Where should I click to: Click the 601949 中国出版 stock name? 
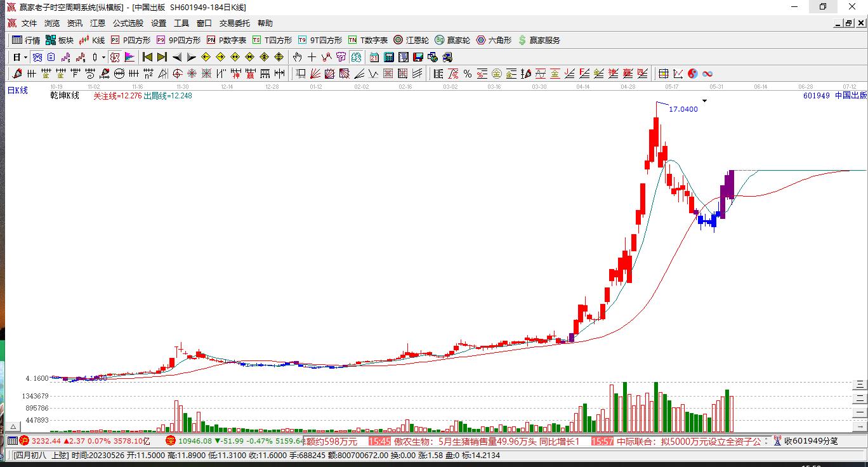834,96
